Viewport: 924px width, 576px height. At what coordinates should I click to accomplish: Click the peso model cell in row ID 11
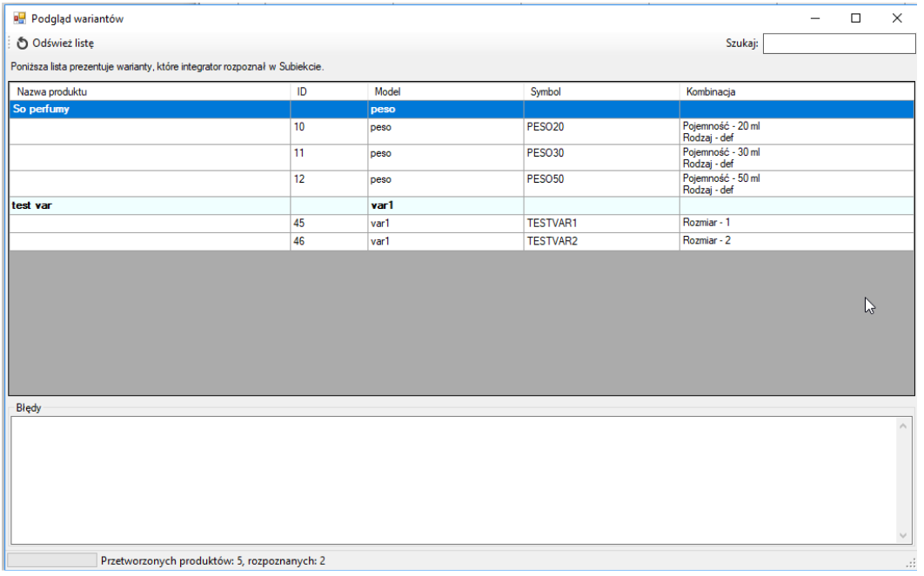click(445, 157)
